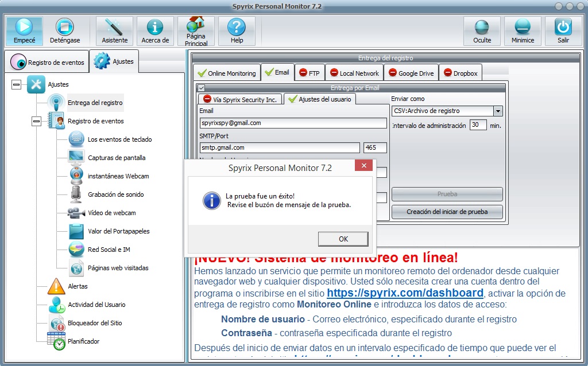Click the SMTP port number field
Screen dimensions: 588x366
tap(375, 147)
